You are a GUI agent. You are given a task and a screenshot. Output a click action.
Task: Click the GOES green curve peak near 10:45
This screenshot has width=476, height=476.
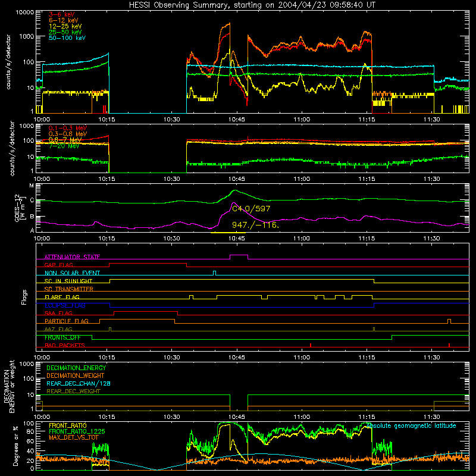[x=234, y=190]
